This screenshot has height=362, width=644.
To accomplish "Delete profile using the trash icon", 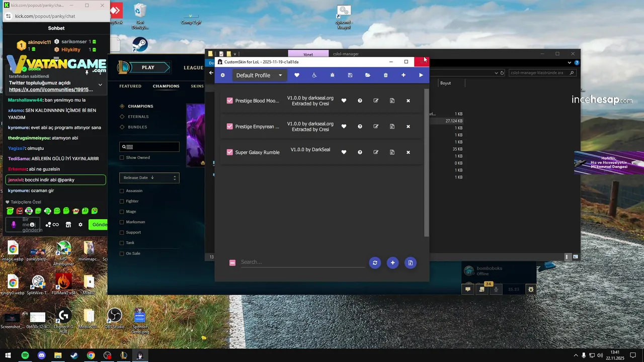I will (x=385, y=75).
